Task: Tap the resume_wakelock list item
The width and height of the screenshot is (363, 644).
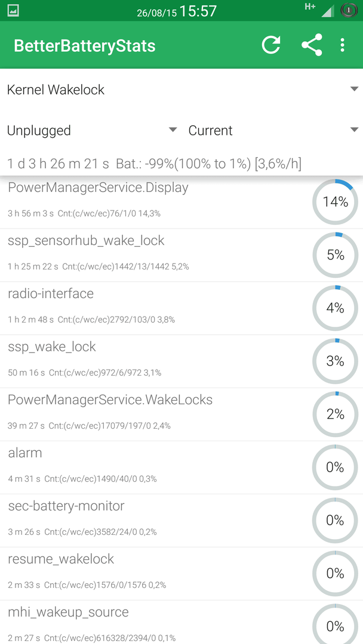Action: (x=181, y=574)
